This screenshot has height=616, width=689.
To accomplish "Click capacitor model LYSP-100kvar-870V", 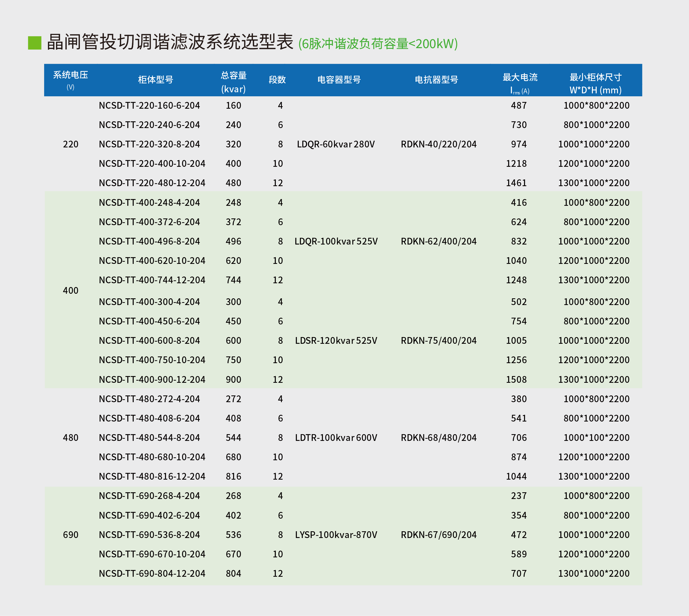I will tap(336, 535).
